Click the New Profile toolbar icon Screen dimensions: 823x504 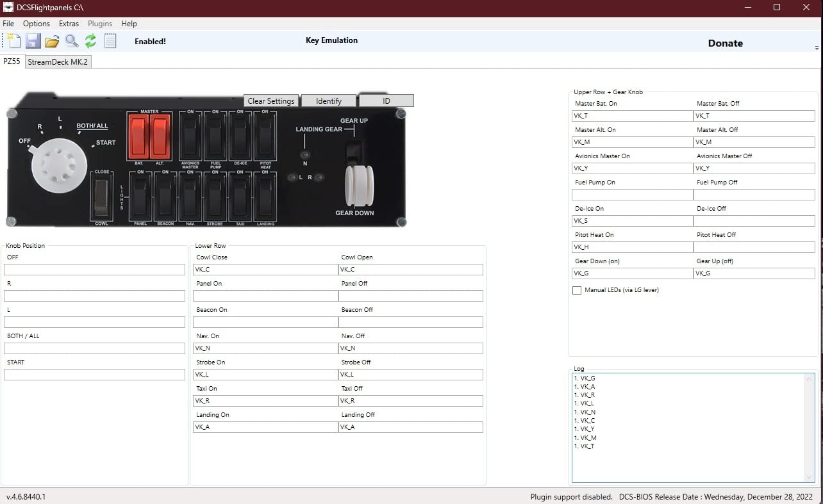(13, 41)
